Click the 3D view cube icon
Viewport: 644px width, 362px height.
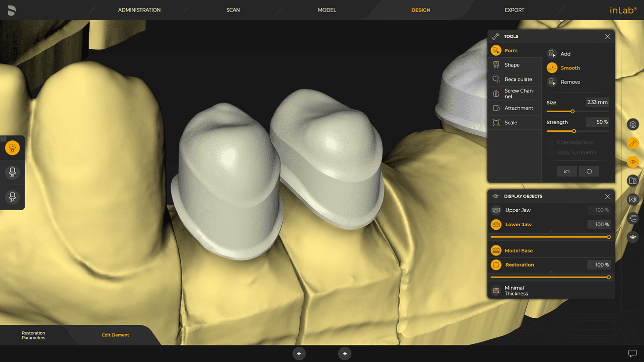pyautogui.click(x=632, y=124)
